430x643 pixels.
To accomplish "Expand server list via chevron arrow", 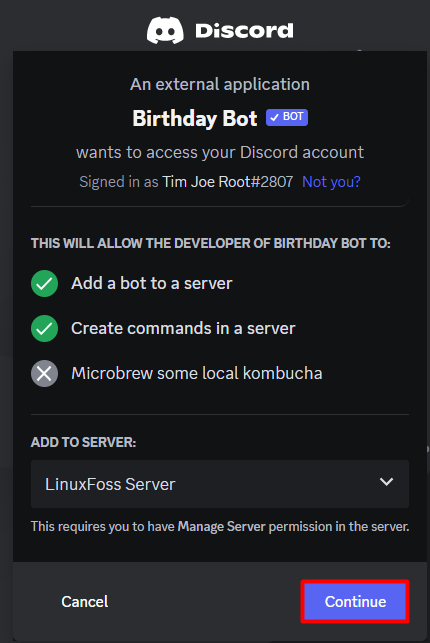I will (x=386, y=482).
